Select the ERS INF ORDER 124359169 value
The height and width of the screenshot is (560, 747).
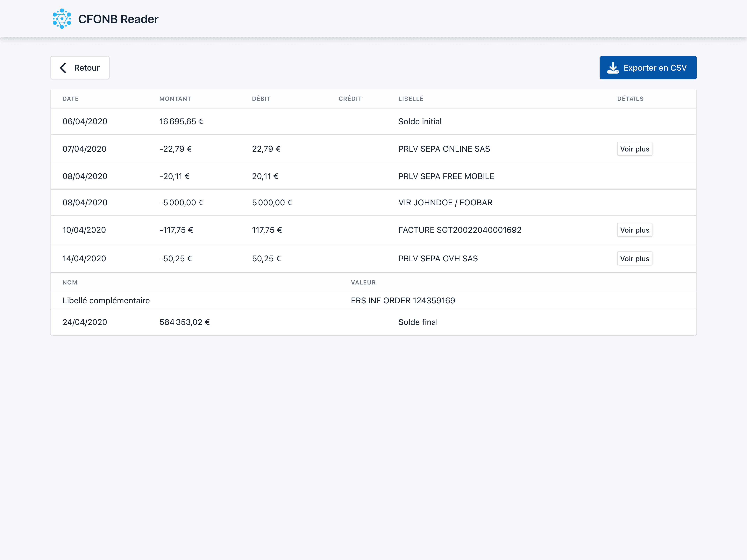(403, 300)
